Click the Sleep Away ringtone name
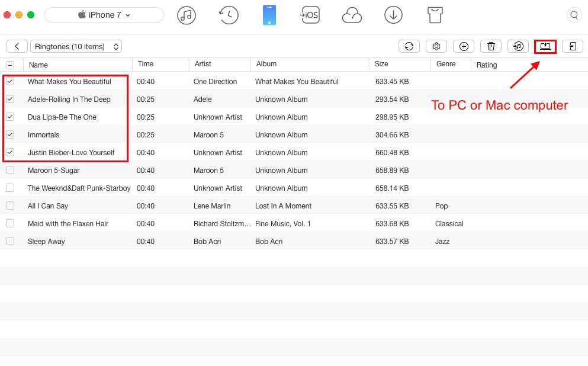Image resolution: width=588 pixels, height=366 pixels. click(46, 242)
